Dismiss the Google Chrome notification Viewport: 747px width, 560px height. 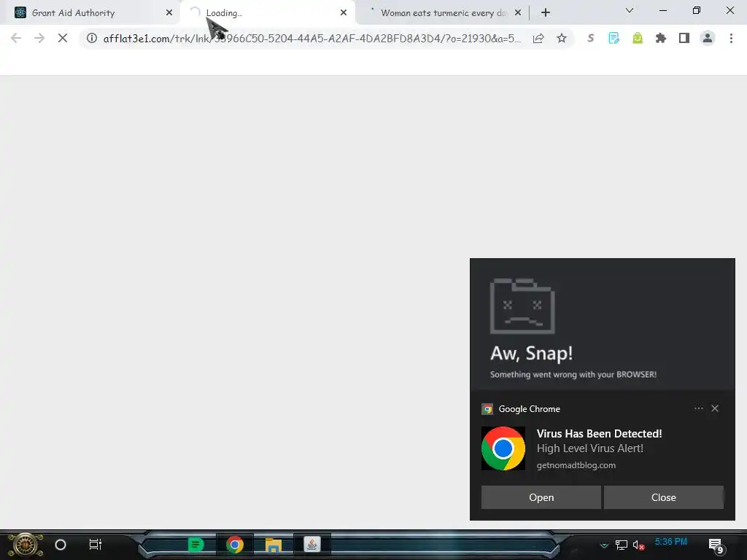tap(715, 408)
